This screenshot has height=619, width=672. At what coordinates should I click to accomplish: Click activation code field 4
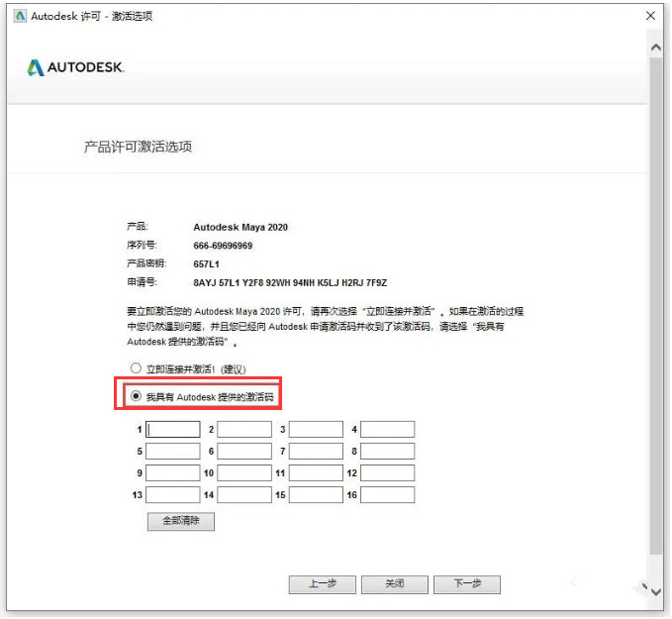(x=387, y=429)
